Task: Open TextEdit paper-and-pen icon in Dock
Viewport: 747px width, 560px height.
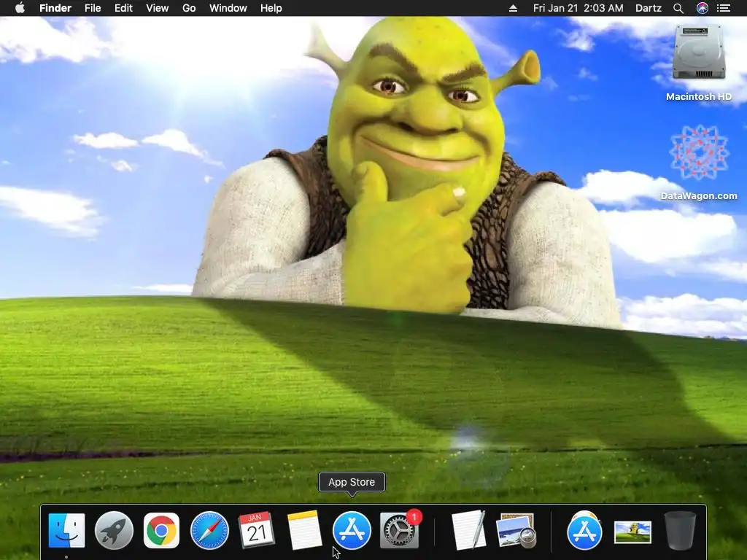Action: coord(469,530)
